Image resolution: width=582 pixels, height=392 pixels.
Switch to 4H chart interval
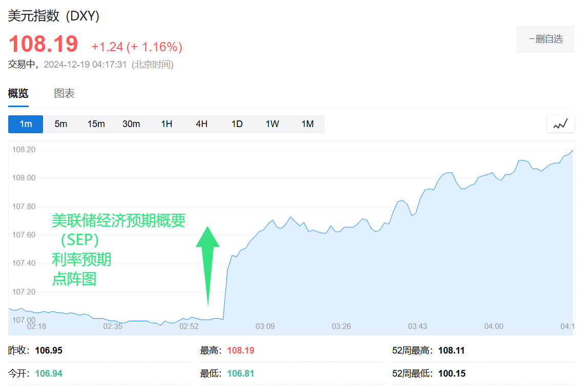click(x=201, y=124)
